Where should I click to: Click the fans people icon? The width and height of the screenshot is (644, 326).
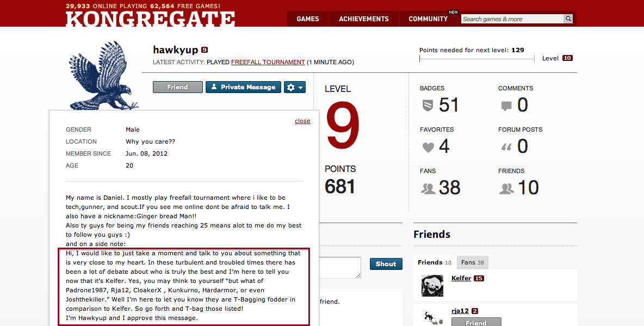point(428,189)
